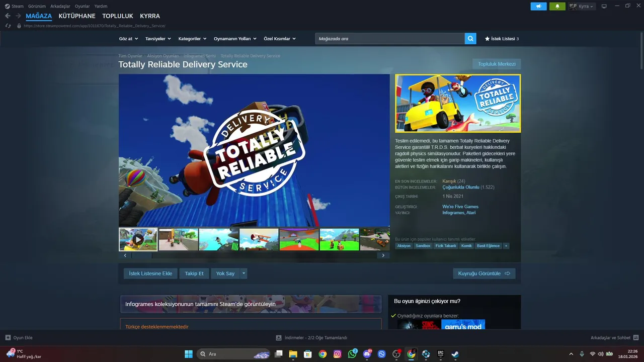This screenshot has width=644, height=362.
Task: Click the Mağazada ara search field
Action: [390, 39]
